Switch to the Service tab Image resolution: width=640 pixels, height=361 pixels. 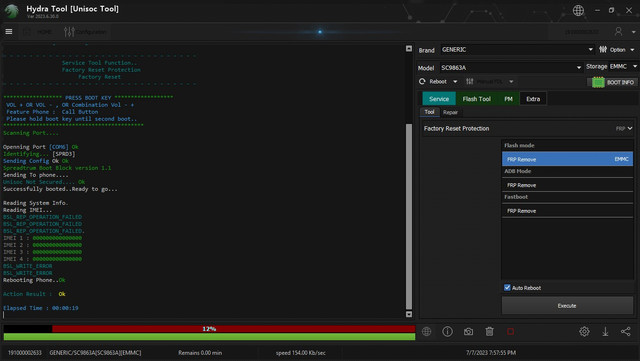[x=439, y=99]
